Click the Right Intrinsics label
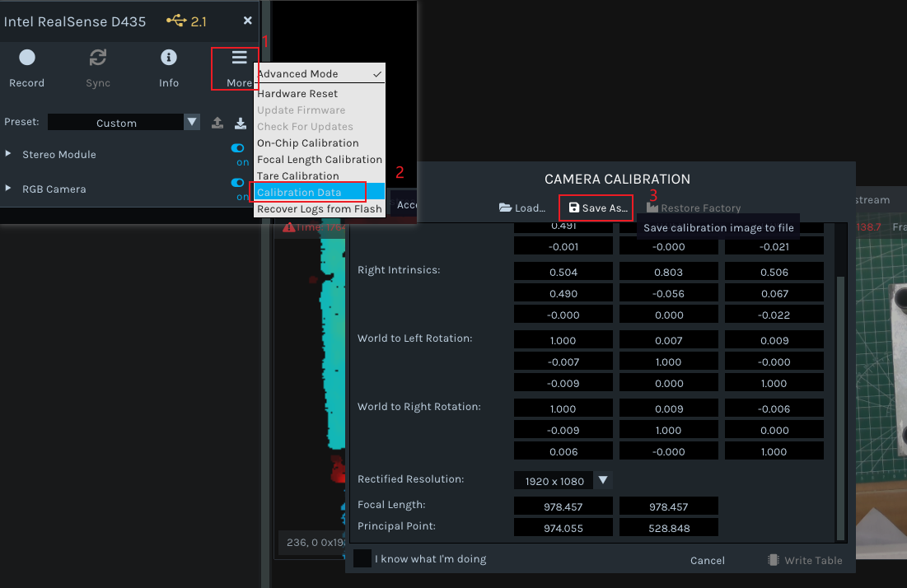This screenshot has height=588, width=907. [x=399, y=269]
